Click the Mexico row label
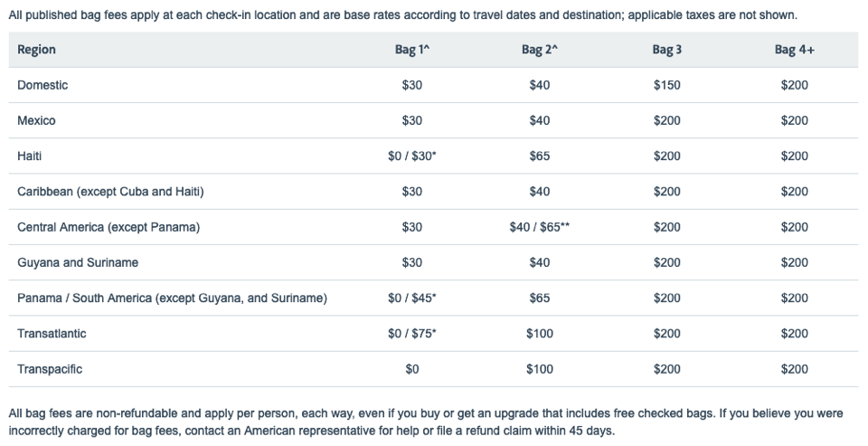 36,121
